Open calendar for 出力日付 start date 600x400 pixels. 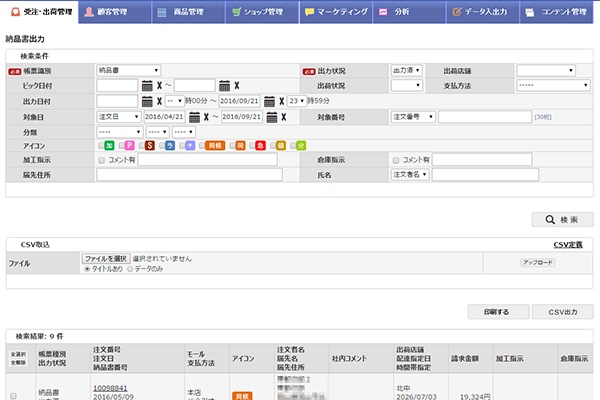point(147,102)
